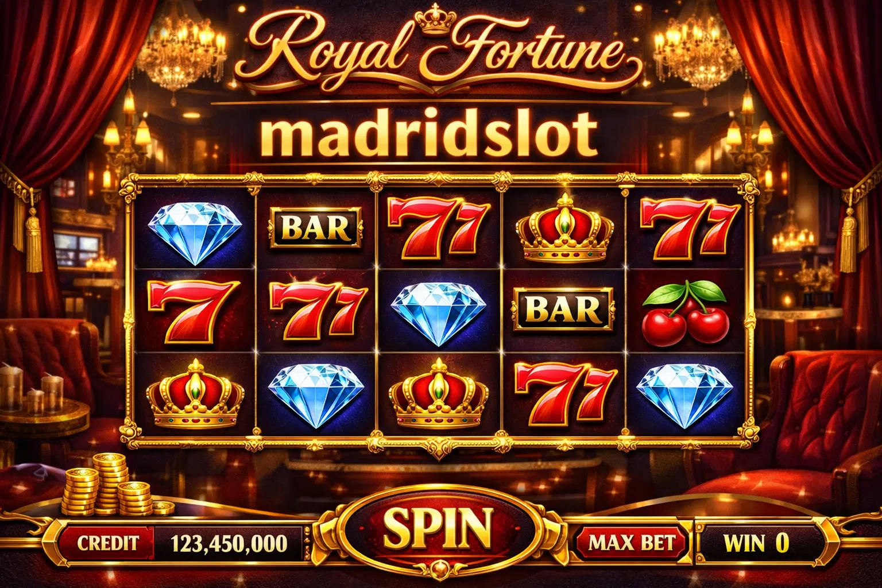Click the bottom-left crown symbol
Image resolution: width=882 pixels, height=588 pixels.
pyautogui.click(x=196, y=394)
